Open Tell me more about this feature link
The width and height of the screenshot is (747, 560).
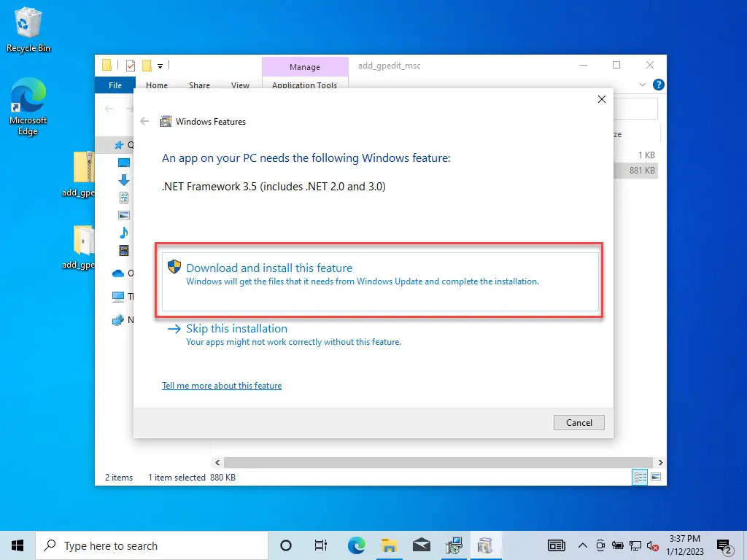222,386
